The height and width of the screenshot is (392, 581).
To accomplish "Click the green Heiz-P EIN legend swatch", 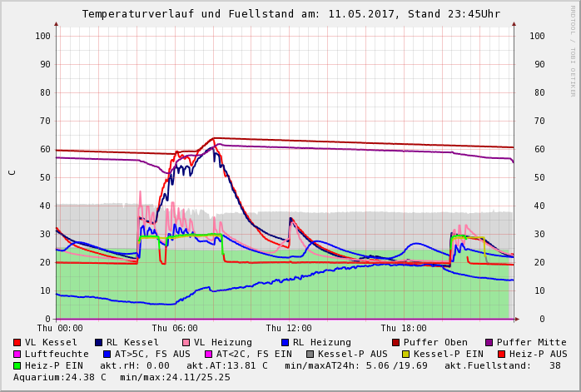I will tap(17, 365).
